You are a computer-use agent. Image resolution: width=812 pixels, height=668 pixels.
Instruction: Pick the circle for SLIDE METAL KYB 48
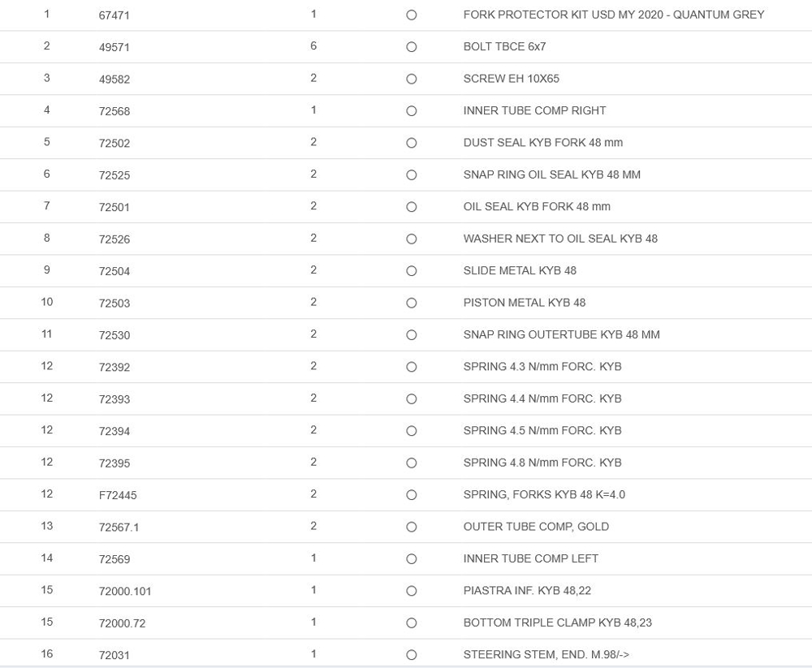[411, 271]
